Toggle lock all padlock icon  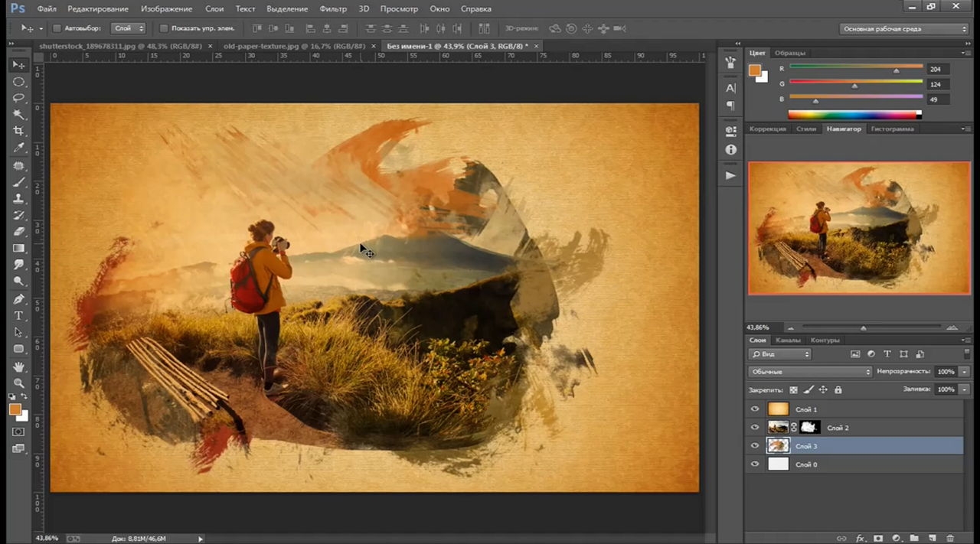[x=838, y=390]
